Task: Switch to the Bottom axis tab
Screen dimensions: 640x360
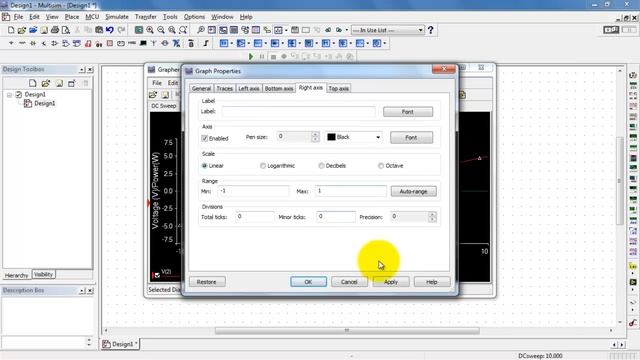Action: point(279,89)
